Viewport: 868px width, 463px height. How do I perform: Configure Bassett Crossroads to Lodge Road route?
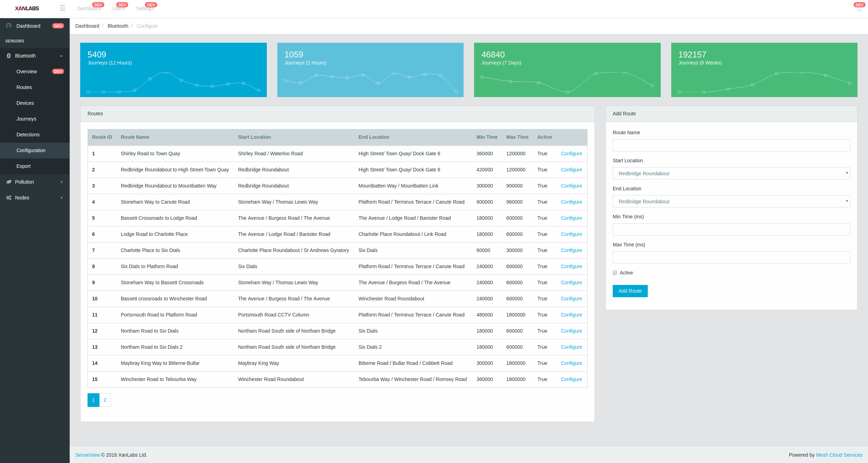tap(571, 218)
